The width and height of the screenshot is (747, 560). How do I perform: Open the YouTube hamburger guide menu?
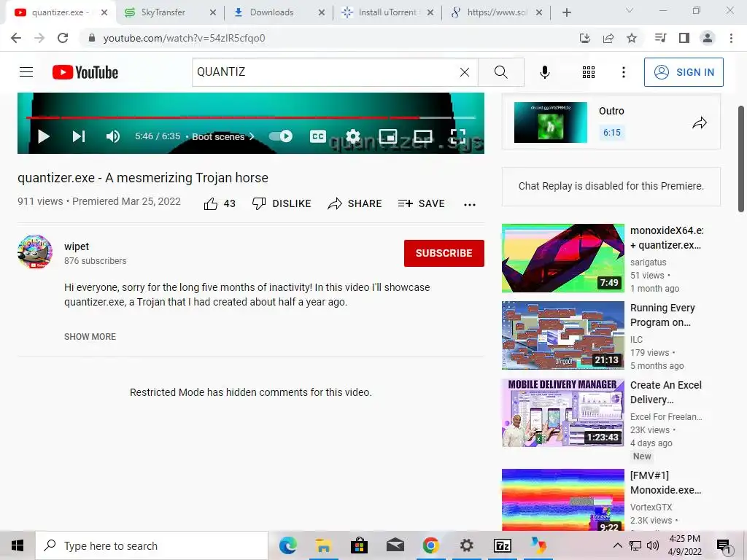point(26,72)
